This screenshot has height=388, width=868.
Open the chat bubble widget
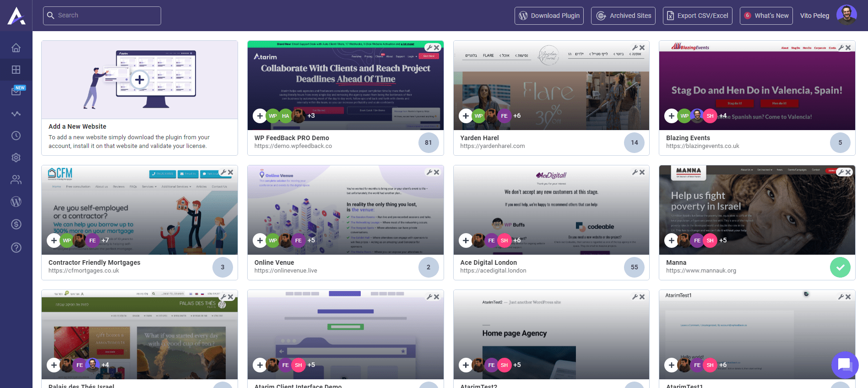click(x=844, y=365)
